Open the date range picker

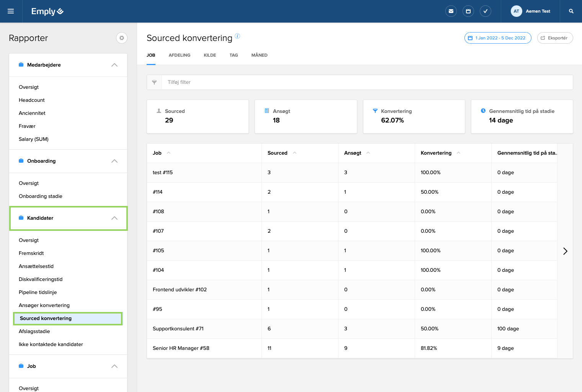pyautogui.click(x=497, y=38)
